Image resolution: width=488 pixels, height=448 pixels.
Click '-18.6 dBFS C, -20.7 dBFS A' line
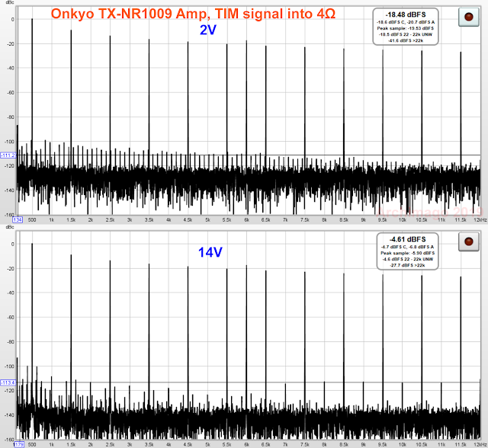tap(406, 22)
